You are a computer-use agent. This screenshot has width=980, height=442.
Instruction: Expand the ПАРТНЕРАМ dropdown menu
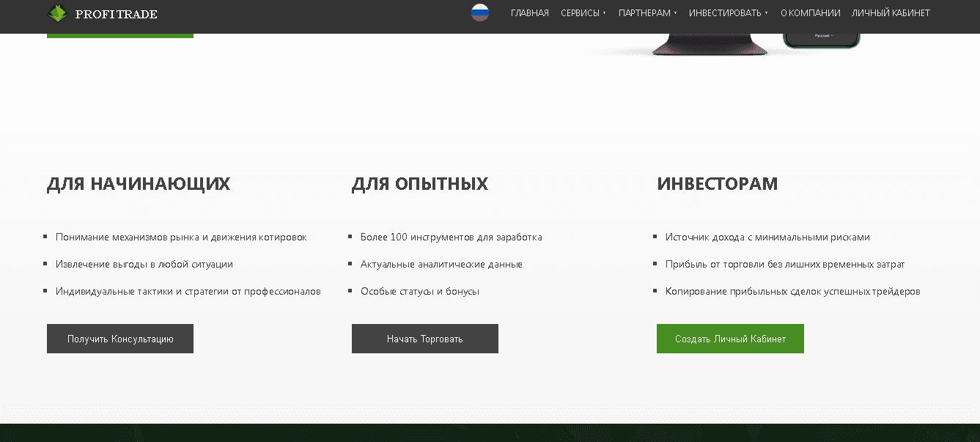pyautogui.click(x=647, y=13)
